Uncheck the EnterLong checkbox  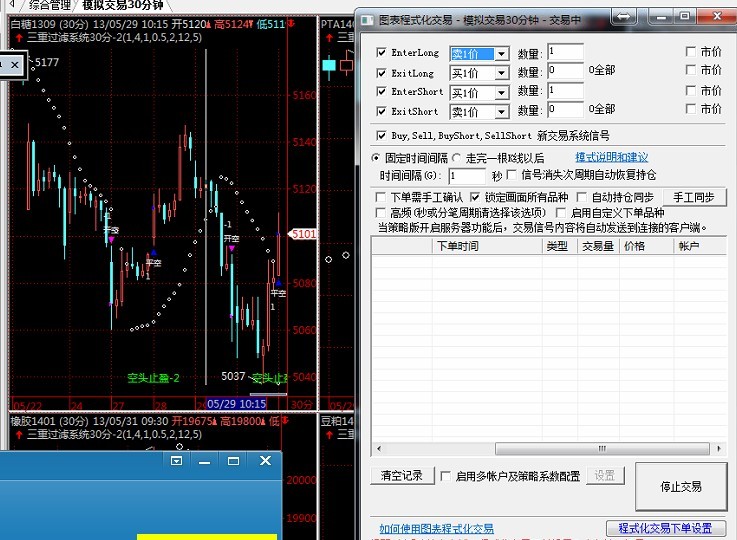(x=381, y=53)
